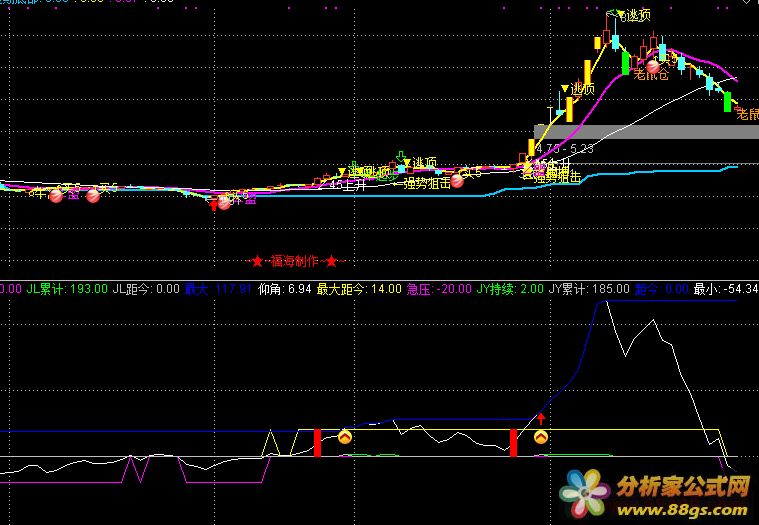Click the red ball marker beside 老鼠仓 label
The height and width of the screenshot is (525, 759).
click(653, 66)
